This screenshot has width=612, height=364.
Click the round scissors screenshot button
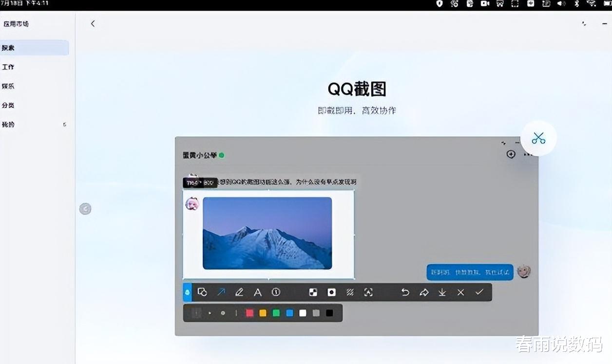click(538, 138)
